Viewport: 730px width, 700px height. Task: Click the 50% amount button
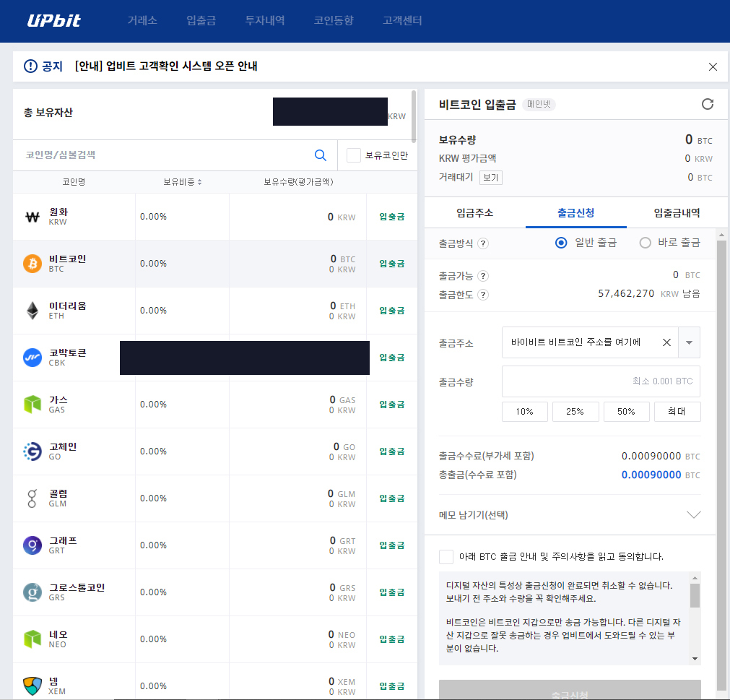pyautogui.click(x=626, y=412)
